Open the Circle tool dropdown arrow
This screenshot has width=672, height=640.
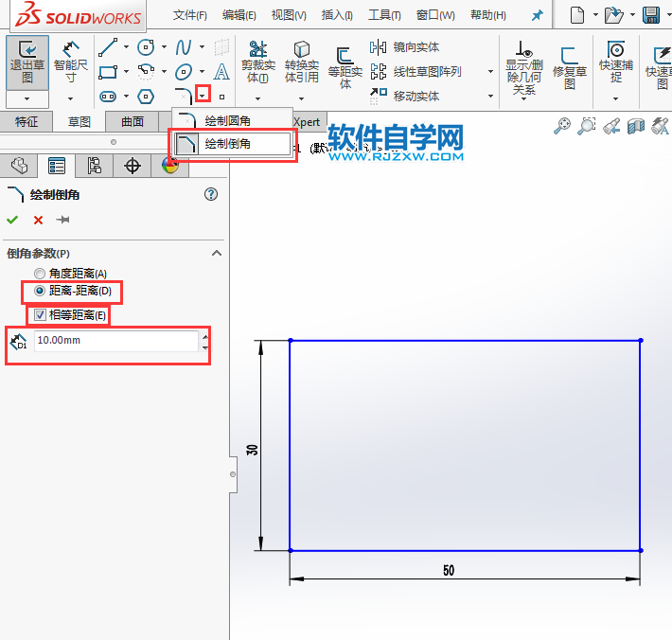point(164,46)
